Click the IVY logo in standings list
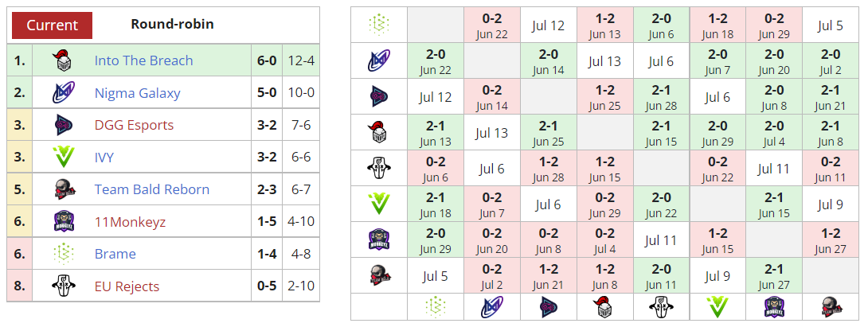The height and width of the screenshot is (327, 868). [63, 158]
